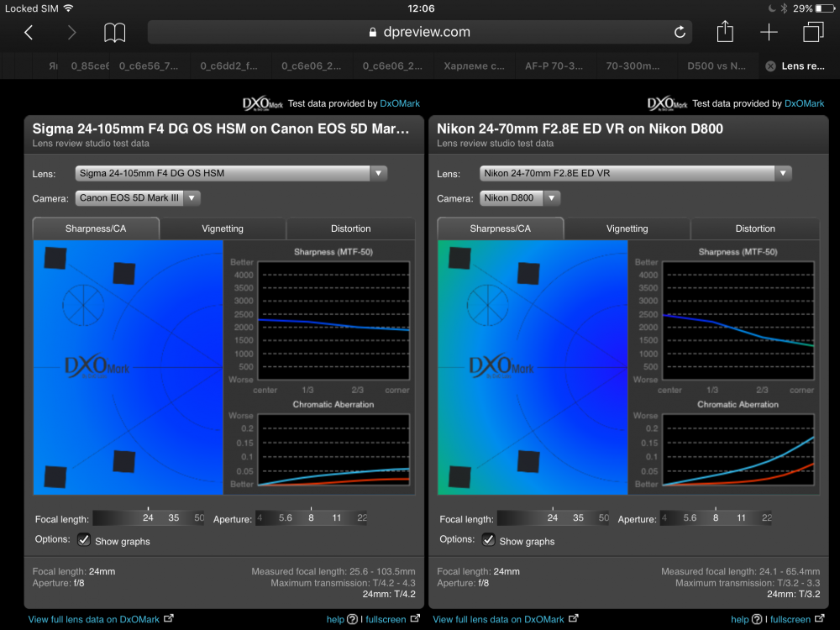
Task: Set Sigma aperture slider to 5.6
Action: (x=286, y=518)
